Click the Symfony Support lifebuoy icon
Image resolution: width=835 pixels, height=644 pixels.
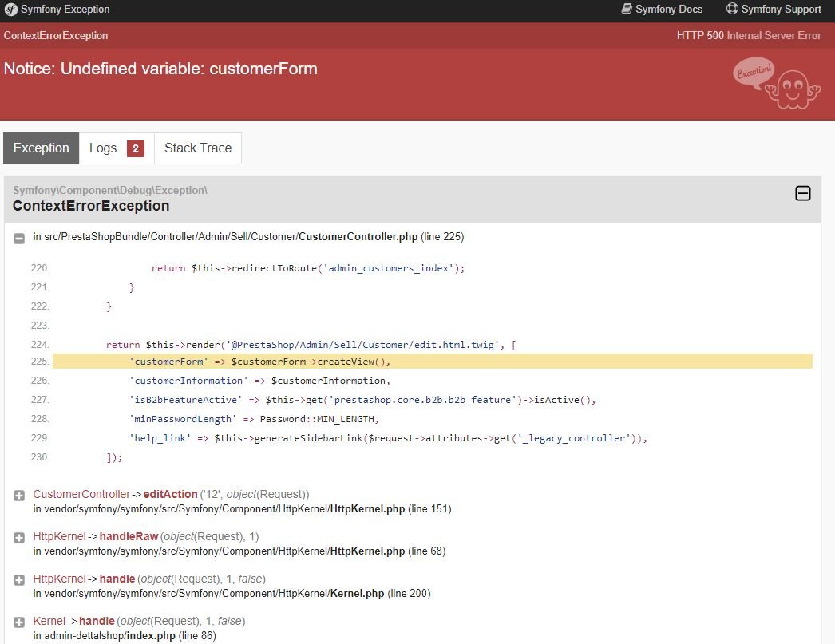pos(732,9)
